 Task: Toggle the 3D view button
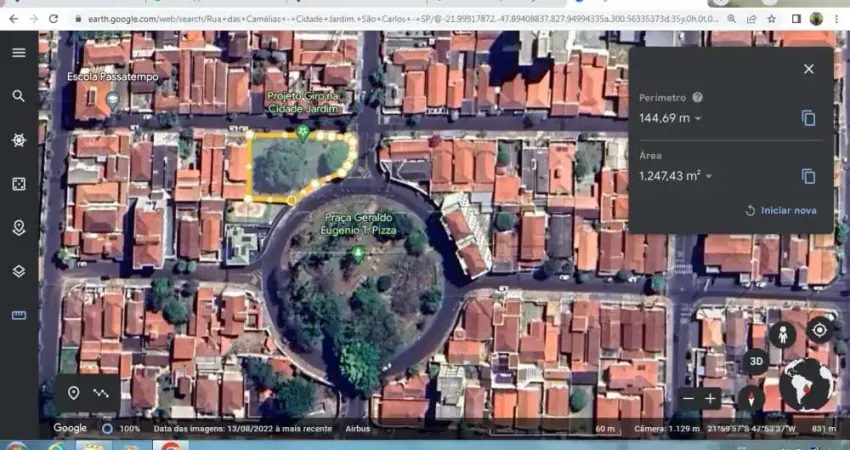coord(756,362)
